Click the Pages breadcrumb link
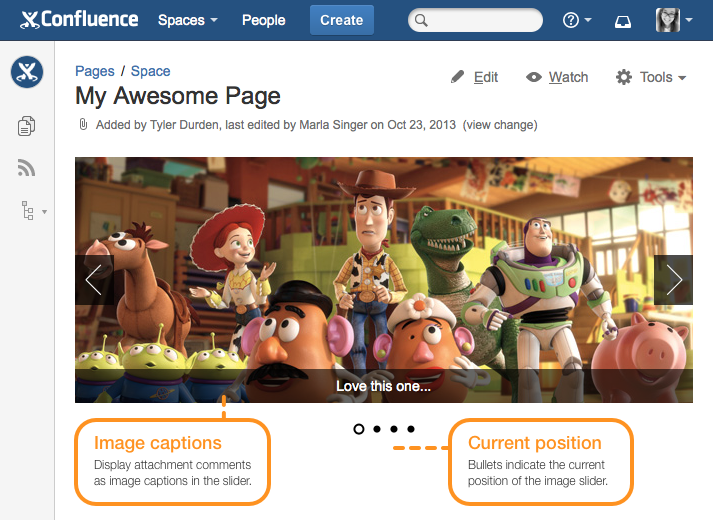This screenshot has width=713, height=520. pyautogui.click(x=95, y=71)
